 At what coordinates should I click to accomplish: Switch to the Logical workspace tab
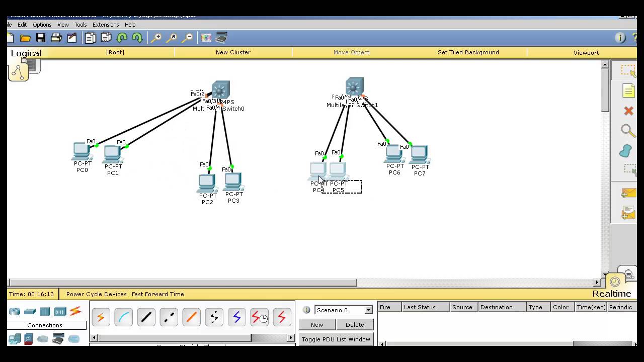26,53
